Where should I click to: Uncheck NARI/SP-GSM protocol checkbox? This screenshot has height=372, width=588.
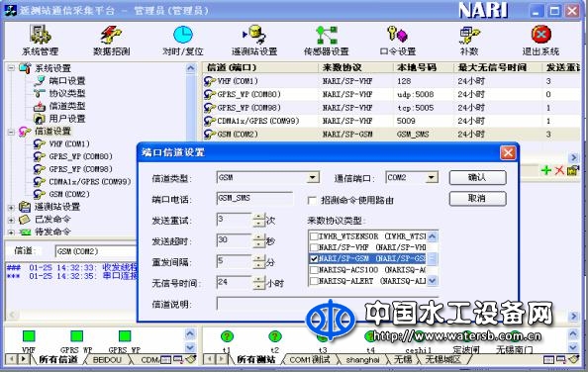314,258
